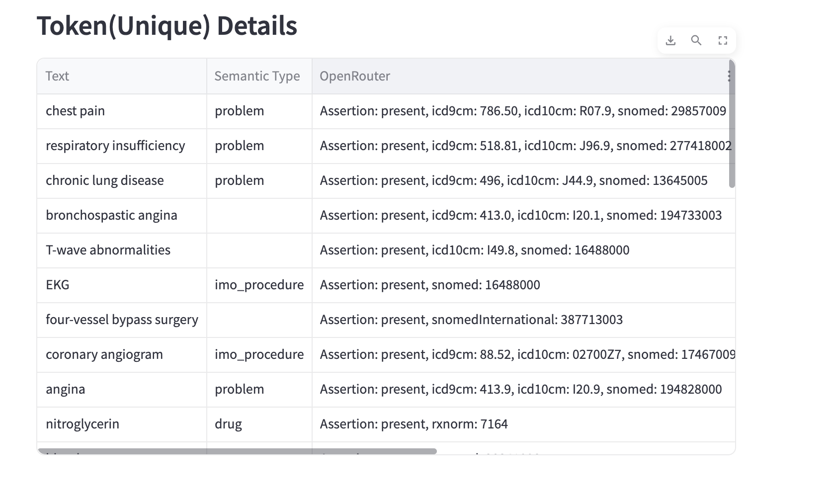Open OpenRouter column menu dots
Screen dimensions: 833x504
tap(729, 76)
